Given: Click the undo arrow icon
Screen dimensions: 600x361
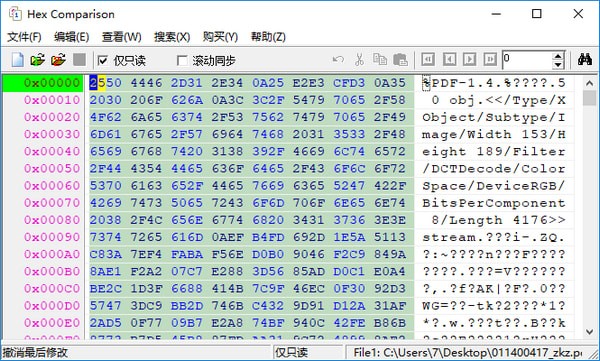Looking at the screenshot, I should click(x=338, y=60).
